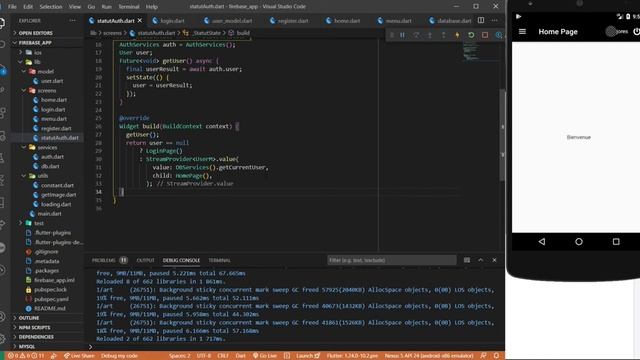This screenshot has width=640, height=360.
Task: Tap Android home circle button
Action: pos(579,242)
